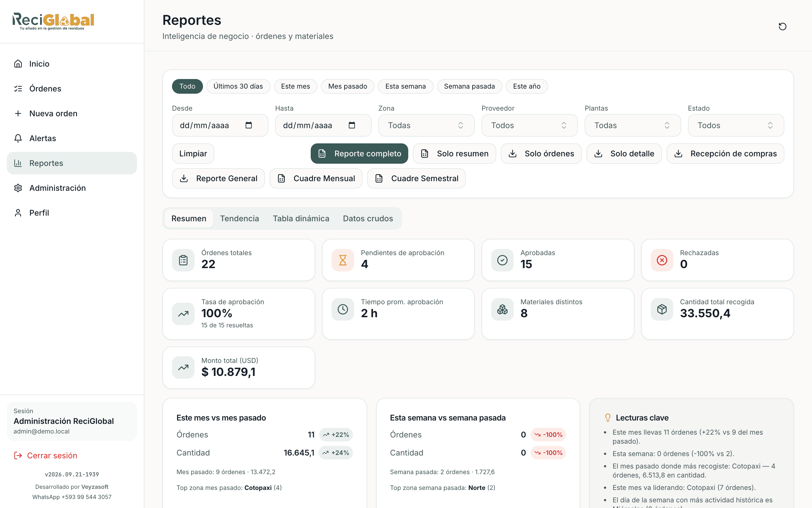Switch to the Resumen tab
This screenshot has height=508, width=812.
click(x=189, y=218)
